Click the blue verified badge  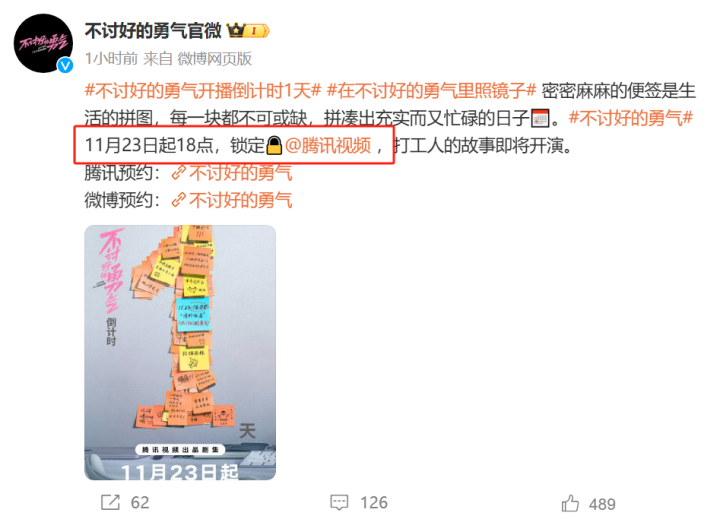pyautogui.click(x=65, y=66)
